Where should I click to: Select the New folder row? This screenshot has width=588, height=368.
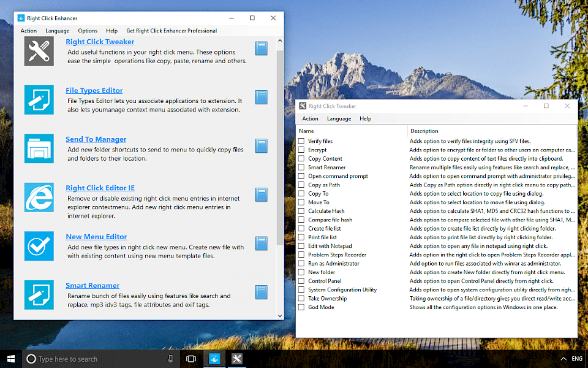pos(437,272)
